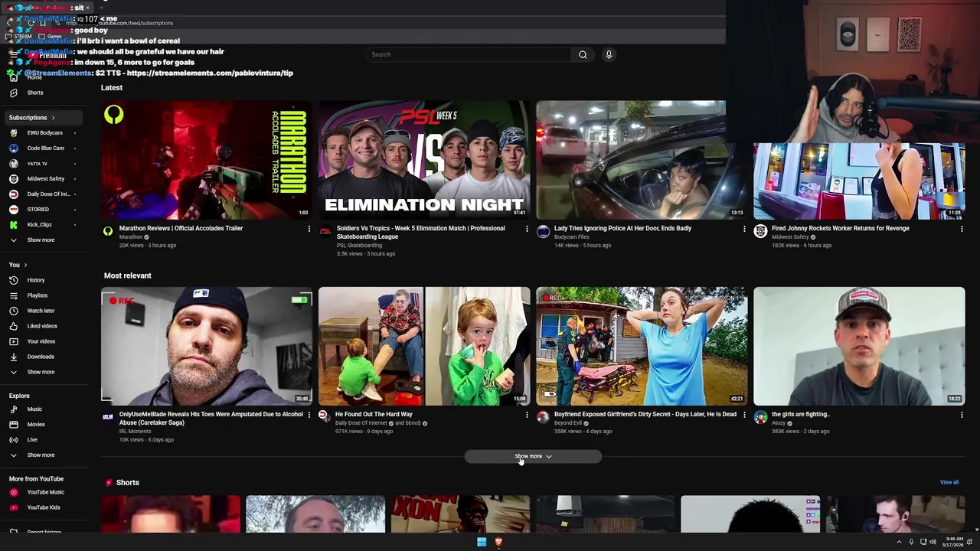The height and width of the screenshot is (551, 980).
Task: Open Movies under Explore
Action: point(35,424)
